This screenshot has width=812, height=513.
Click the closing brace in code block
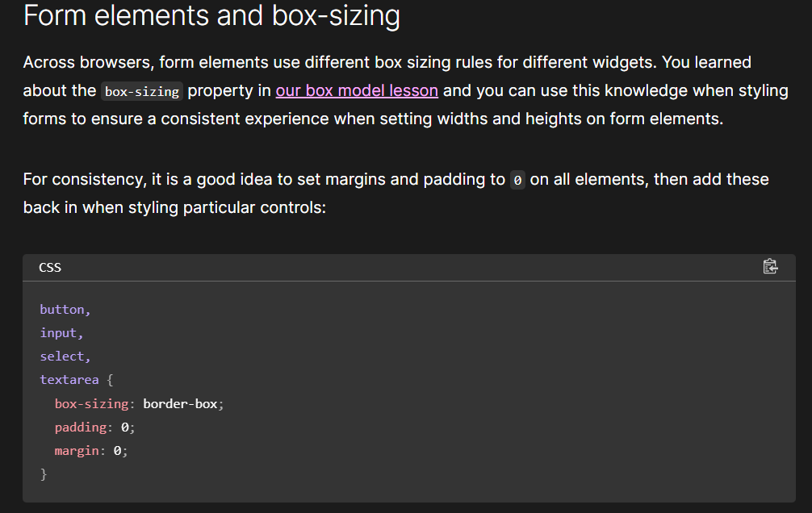click(44, 474)
